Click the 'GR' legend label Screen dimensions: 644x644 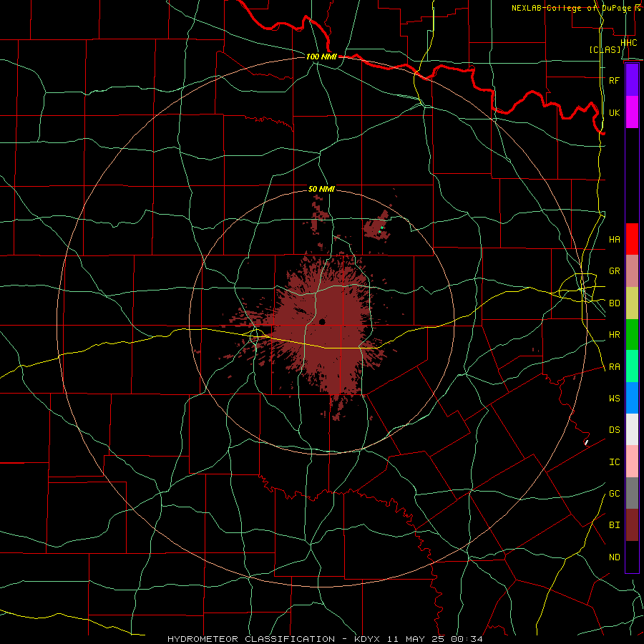point(614,271)
